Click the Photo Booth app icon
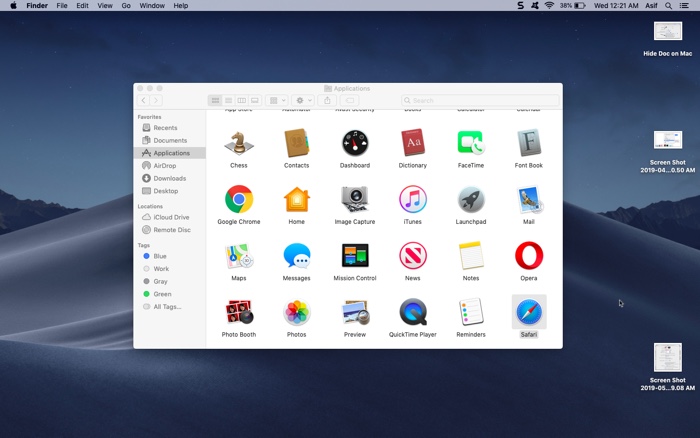Image resolution: width=700 pixels, height=438 pixels. click(x=239, y=312)
